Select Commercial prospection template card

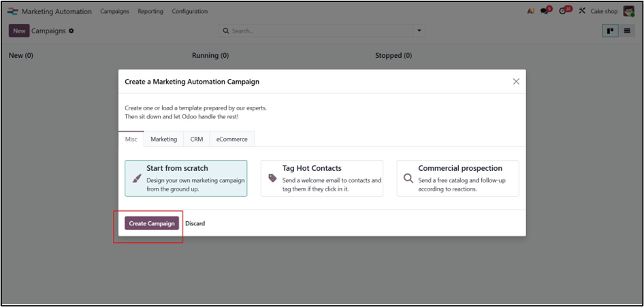point(457,178)
